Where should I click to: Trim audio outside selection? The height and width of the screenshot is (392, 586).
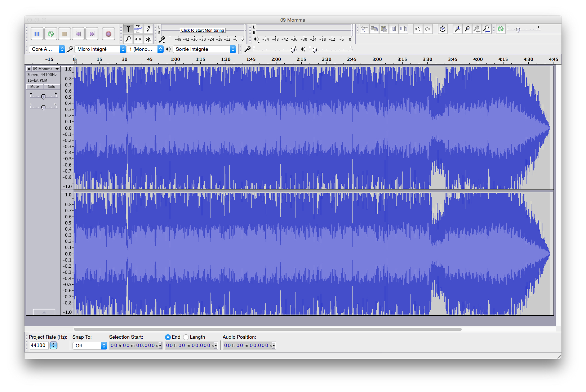coord(394,29)
